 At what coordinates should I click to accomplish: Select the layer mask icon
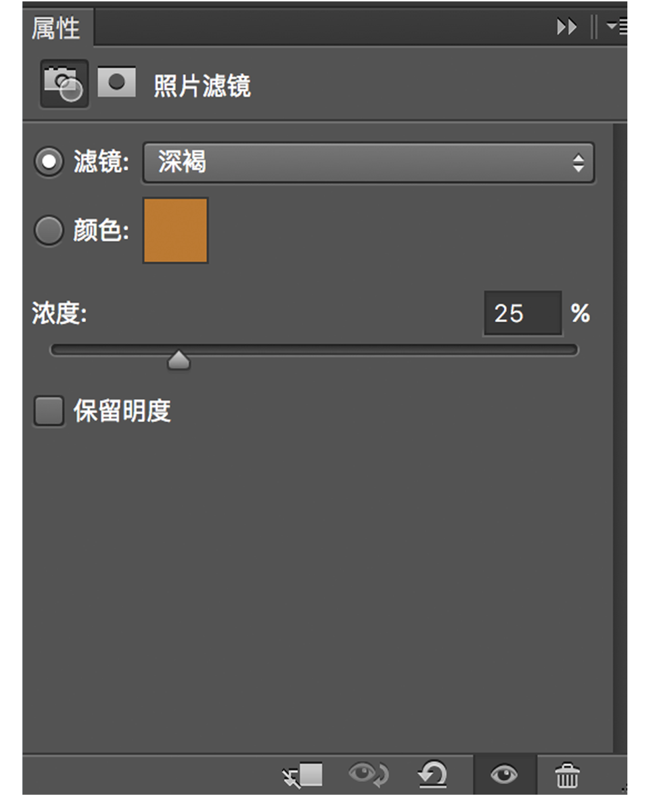pos(117,83)
